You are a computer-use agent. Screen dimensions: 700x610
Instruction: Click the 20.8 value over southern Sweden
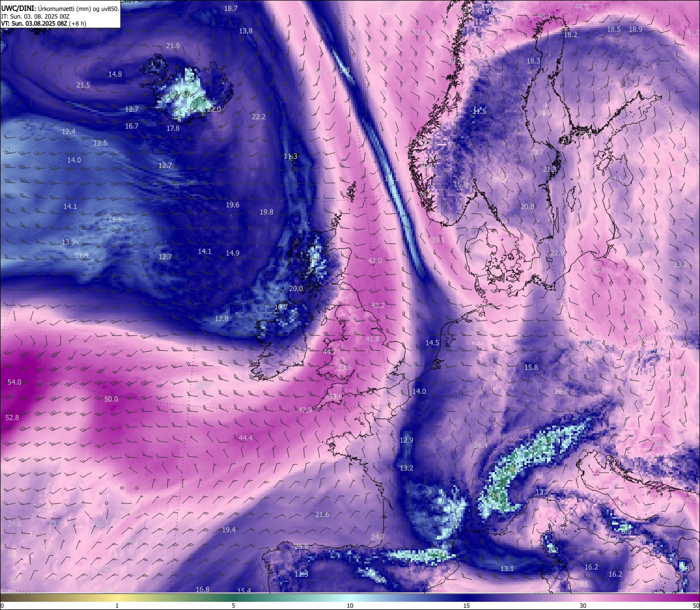coord(527,206)
